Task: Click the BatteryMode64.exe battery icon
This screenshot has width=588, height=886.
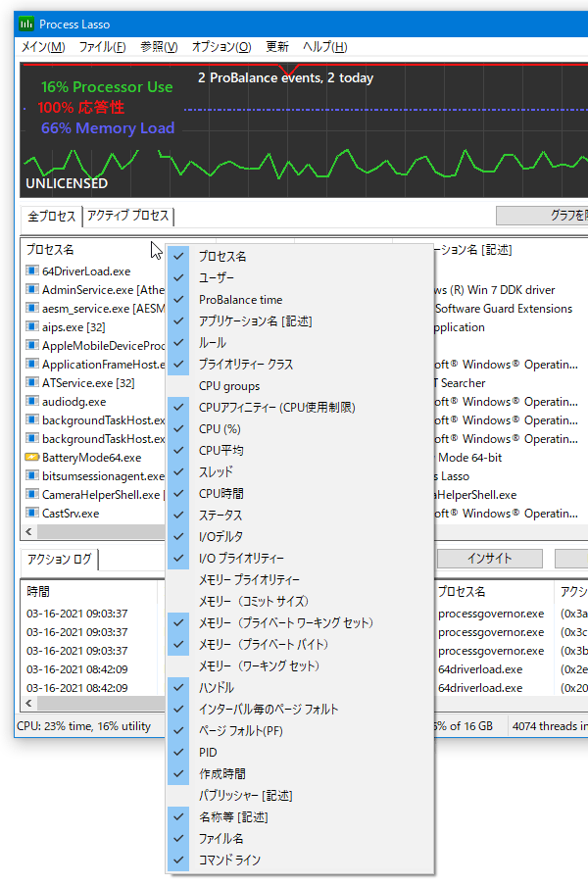Action: coord(32,458)
